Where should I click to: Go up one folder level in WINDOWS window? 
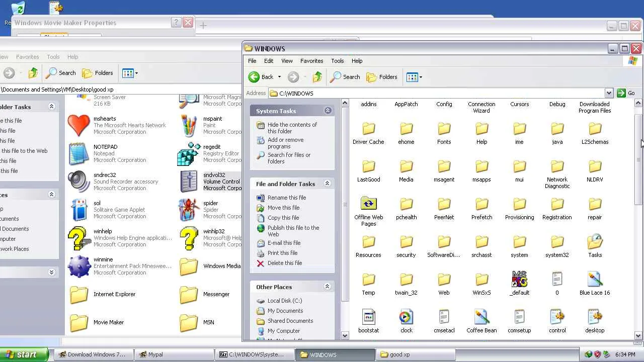(x=317, y=77)
